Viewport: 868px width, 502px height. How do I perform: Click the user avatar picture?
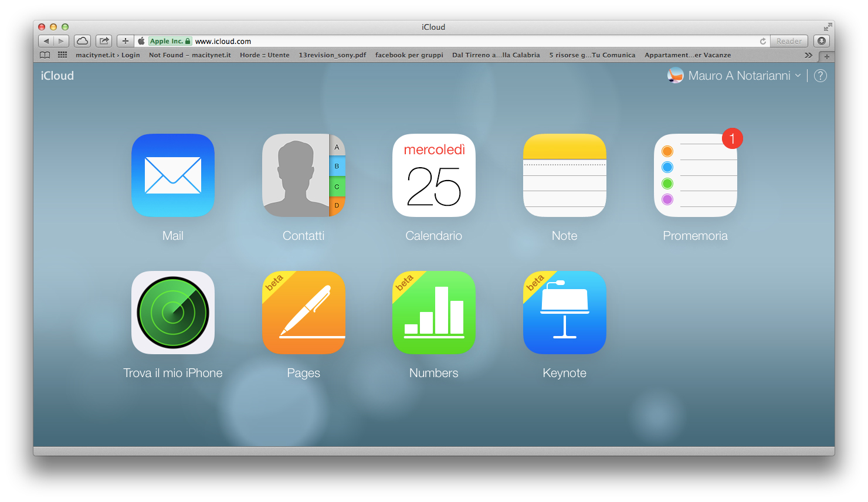(676, 76)
